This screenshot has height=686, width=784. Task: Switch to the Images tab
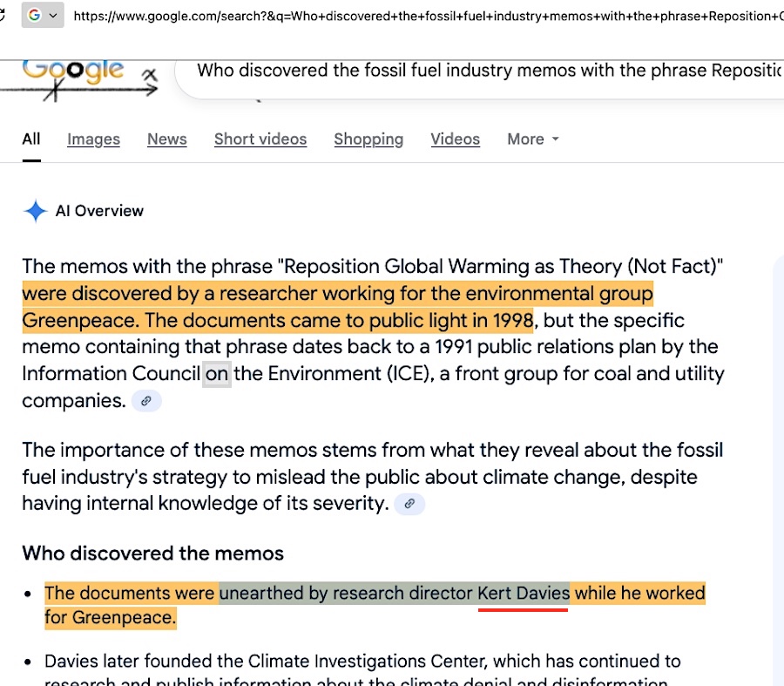click(93, 139)
